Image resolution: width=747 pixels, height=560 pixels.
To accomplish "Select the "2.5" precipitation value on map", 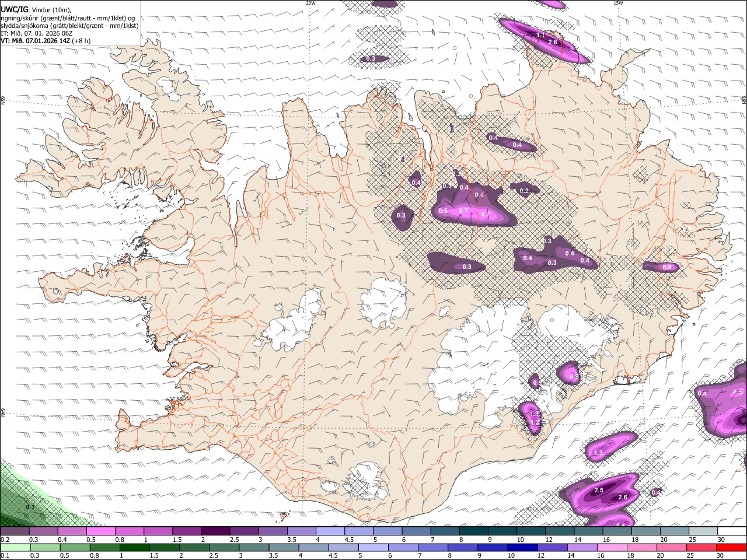I will click(599, 491).
